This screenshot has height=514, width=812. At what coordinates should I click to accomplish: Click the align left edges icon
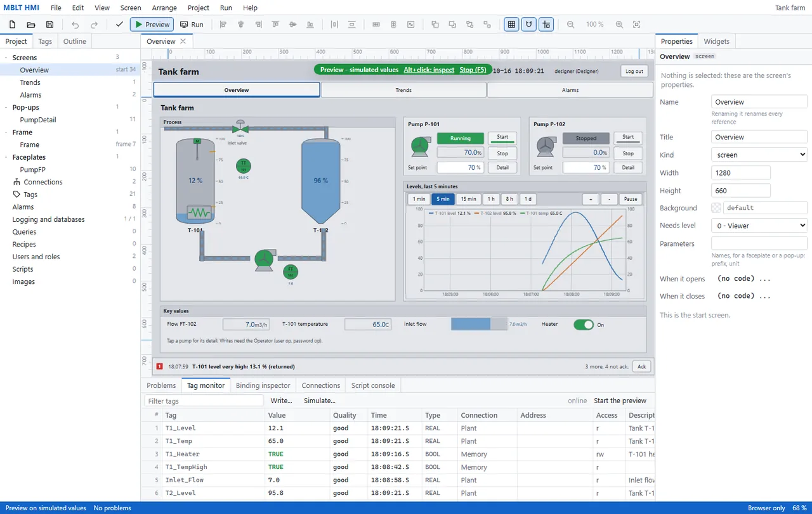(x=223, y=25)
